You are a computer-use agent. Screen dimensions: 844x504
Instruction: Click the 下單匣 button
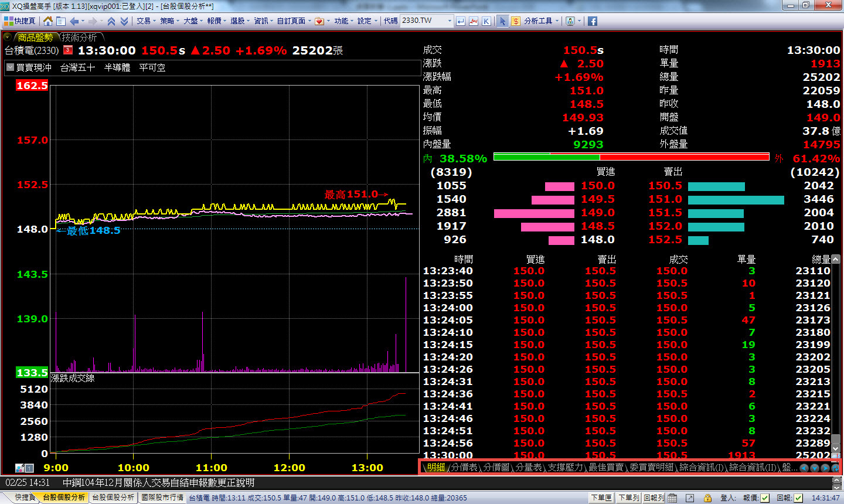(601, 498)
